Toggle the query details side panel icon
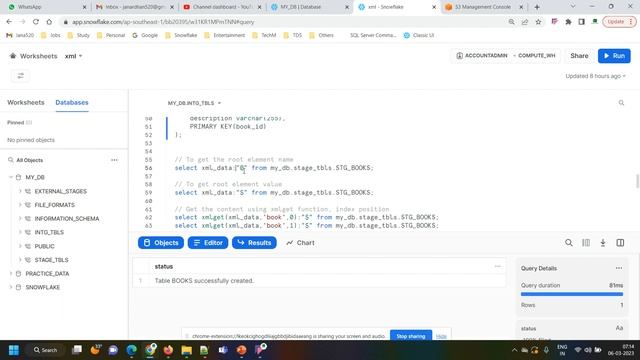 point(620,243)
